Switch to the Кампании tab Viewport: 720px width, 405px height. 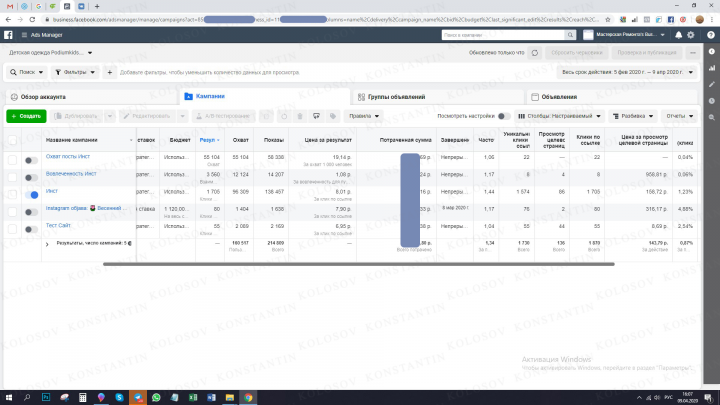(x=264, y=96)
